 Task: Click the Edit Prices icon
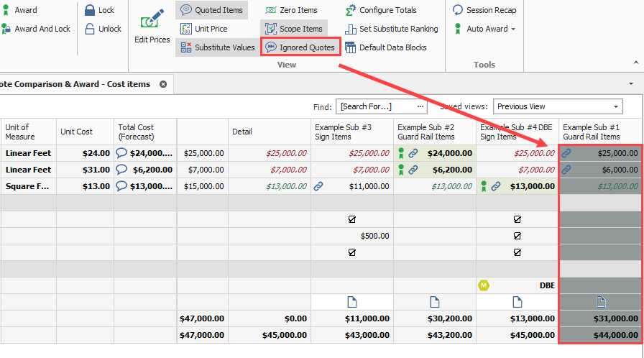(152, 22)
